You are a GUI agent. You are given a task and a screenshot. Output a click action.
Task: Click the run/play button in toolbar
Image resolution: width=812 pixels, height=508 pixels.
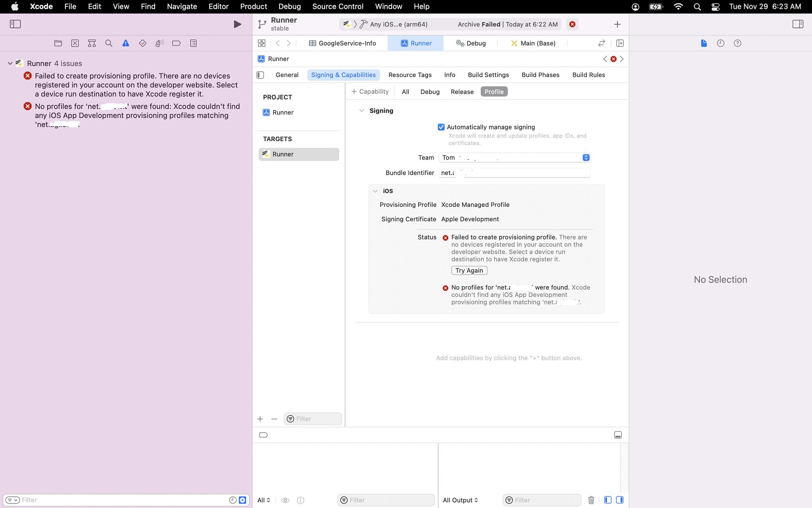pos(236,24)
